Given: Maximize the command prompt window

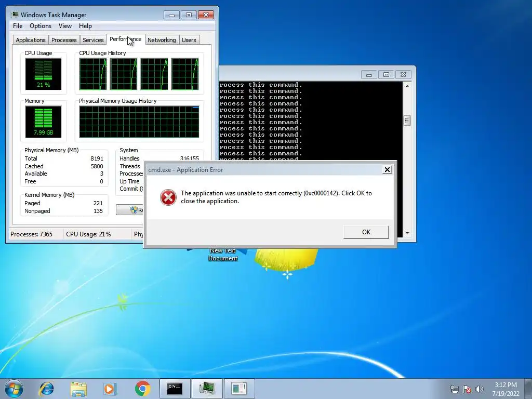Looking at the screenshot, I should (x=386, y=75).
